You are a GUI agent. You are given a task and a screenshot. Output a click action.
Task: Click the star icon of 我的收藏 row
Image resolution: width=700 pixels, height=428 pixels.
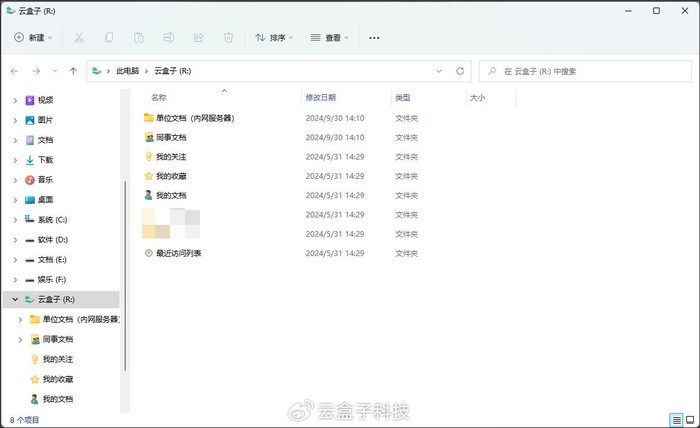tap(149, 176)
